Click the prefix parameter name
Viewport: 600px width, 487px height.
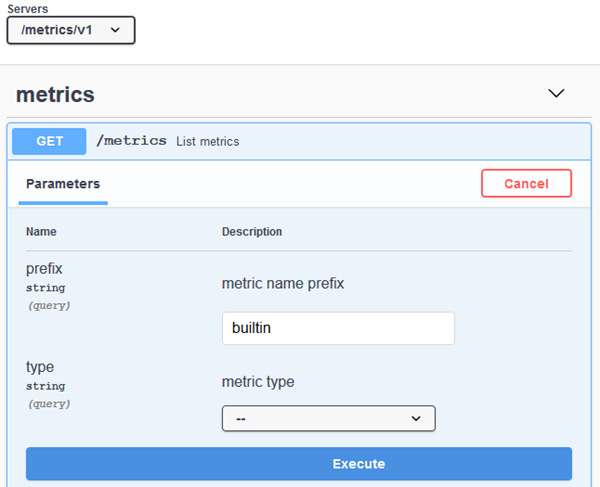click(x=43, y=269)
